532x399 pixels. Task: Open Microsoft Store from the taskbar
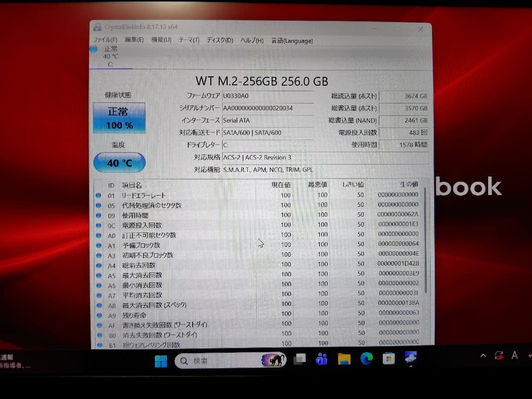click(x=389, y=358)
